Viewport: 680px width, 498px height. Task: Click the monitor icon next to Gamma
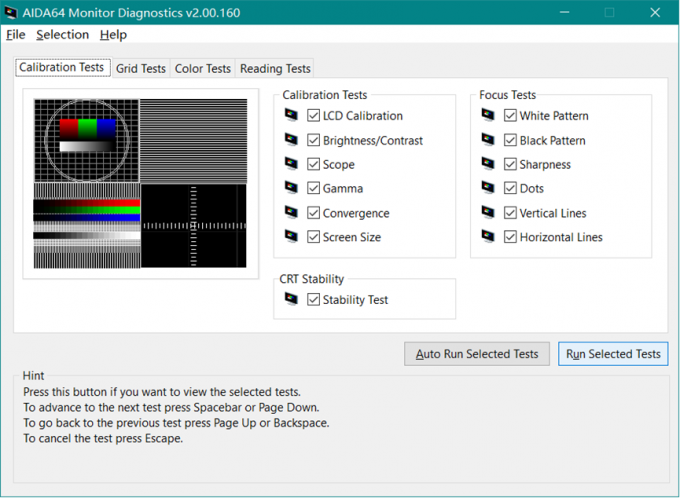pyautogui.click(x=290, y=189)
